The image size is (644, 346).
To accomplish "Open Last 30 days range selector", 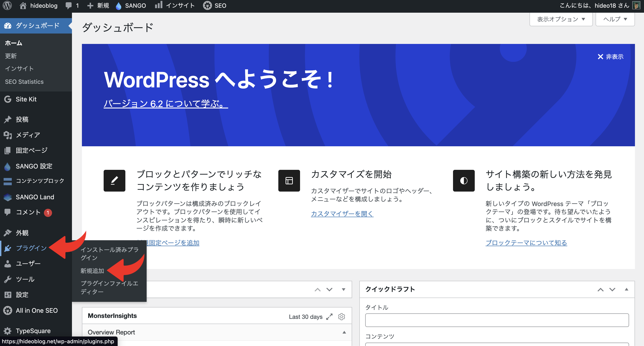I will (x=305, y=317).
